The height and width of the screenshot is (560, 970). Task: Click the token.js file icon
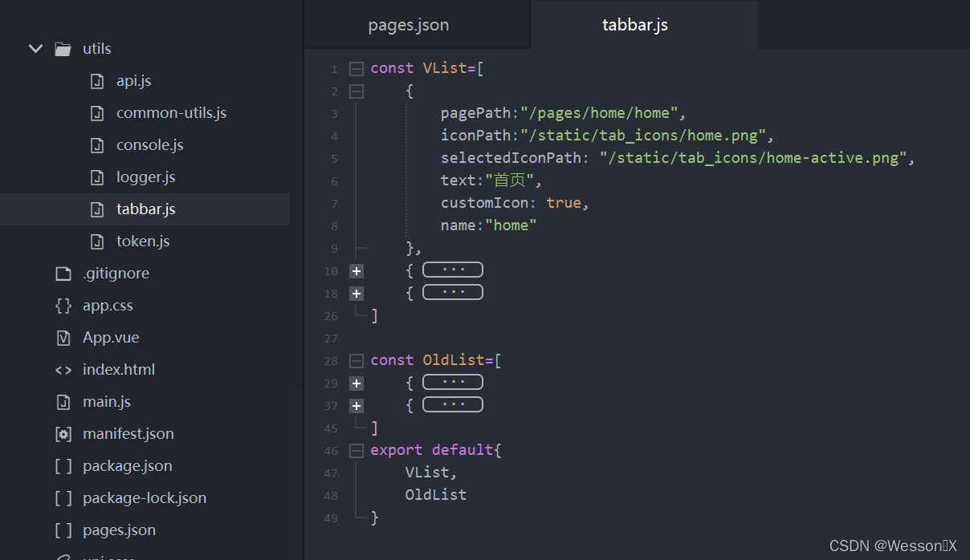pos(97,241)
